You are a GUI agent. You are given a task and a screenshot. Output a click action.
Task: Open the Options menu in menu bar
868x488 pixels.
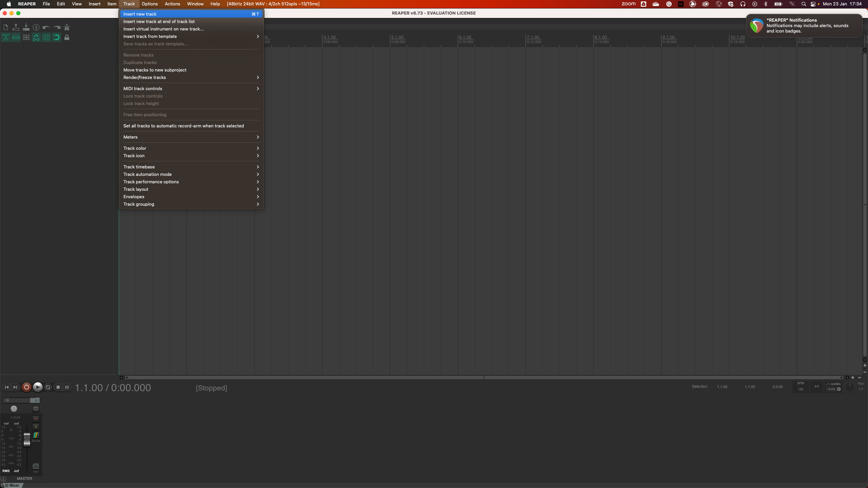tap(150, 4)
